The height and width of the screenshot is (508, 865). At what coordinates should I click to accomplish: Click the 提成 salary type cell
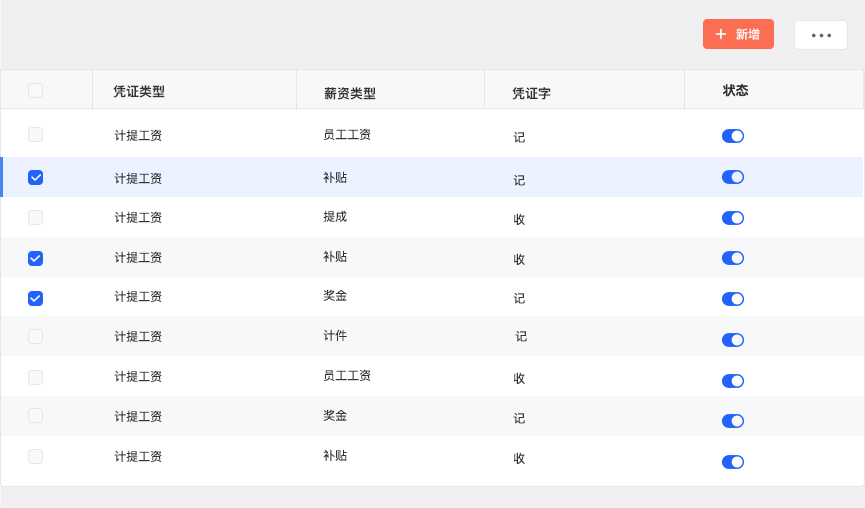pyautogui.click(x=335, y=217)
